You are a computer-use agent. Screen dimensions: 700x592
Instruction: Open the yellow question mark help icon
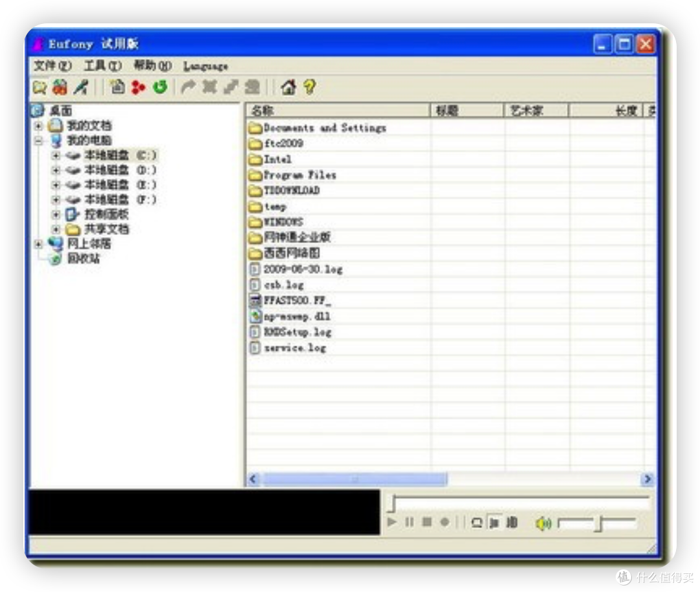click(x=310, y=87)
